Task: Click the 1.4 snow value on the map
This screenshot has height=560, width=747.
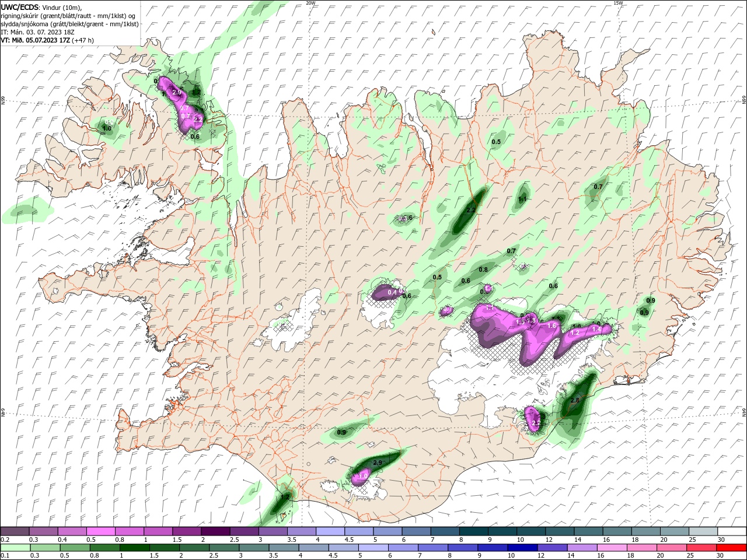Action: click(x=596, y=330)
